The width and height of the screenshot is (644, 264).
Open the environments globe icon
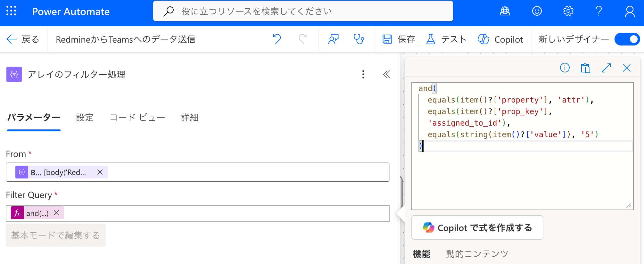point(505,11)
